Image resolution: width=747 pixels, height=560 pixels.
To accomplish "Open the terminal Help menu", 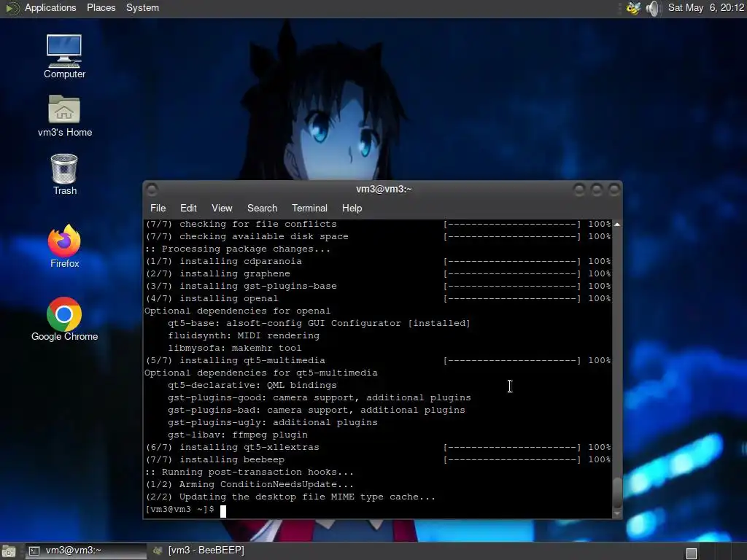I will click(x=352, y=208).
